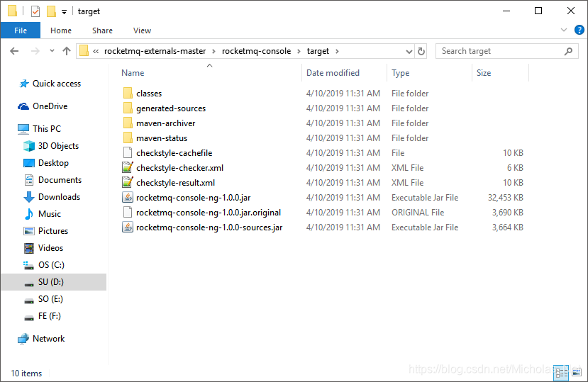588x382 pixels.
Task: Sort by the Date modified column
Action: [x=333, y=73]
